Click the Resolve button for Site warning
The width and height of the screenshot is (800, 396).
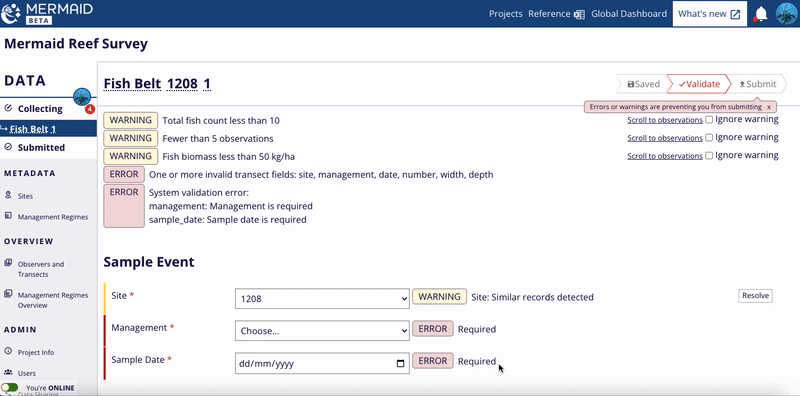[755, 295]
